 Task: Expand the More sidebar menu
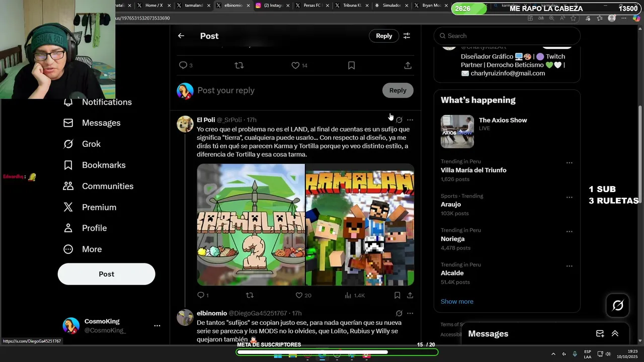(83, 249)
